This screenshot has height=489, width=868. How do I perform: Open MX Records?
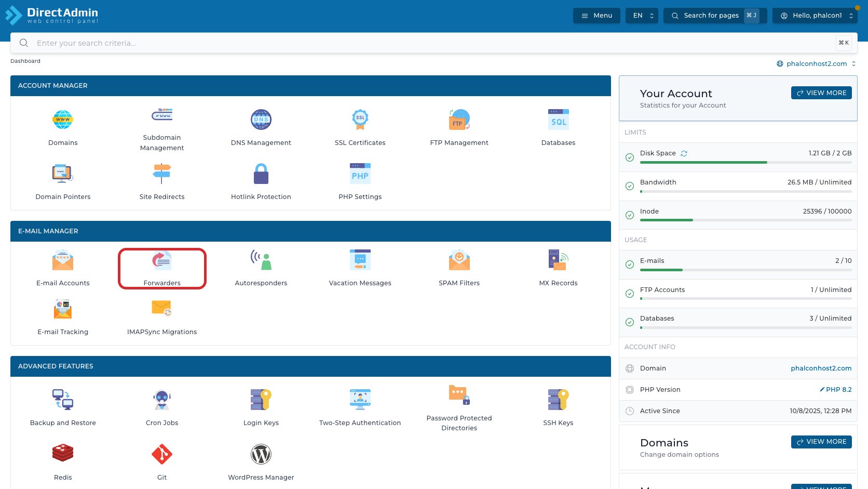tap(559, 269)
